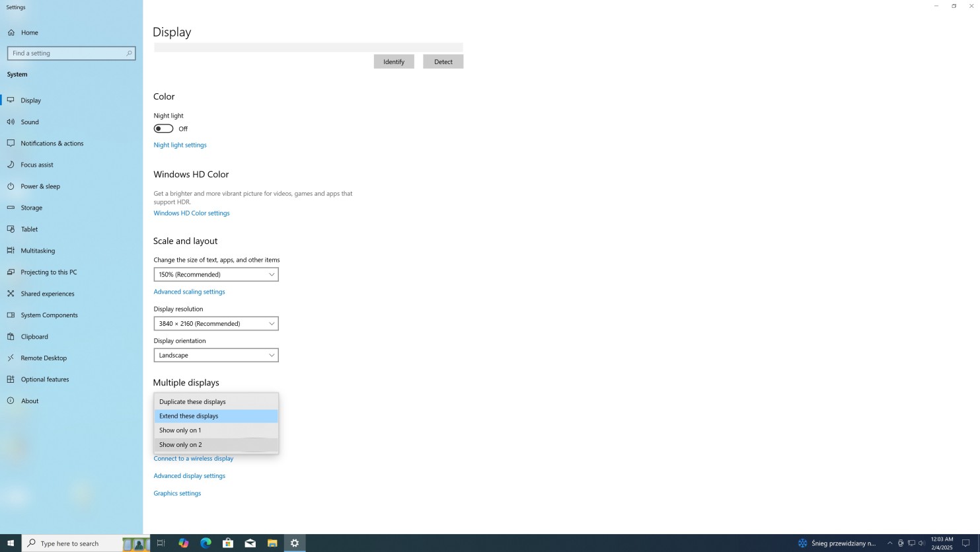Open Display orientation Landscape dropdown
This screenshot has width=980, height=552.
[x=216, y=355]
